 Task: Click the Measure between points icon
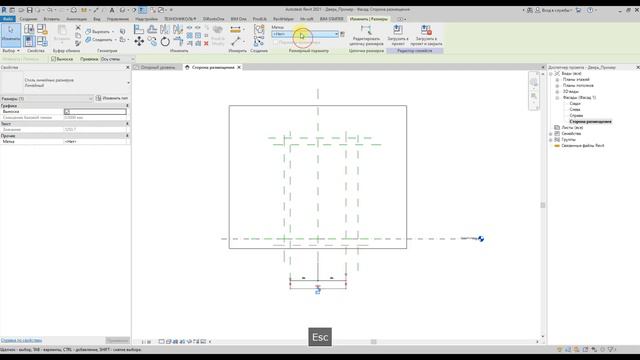[x=236, y=42]
